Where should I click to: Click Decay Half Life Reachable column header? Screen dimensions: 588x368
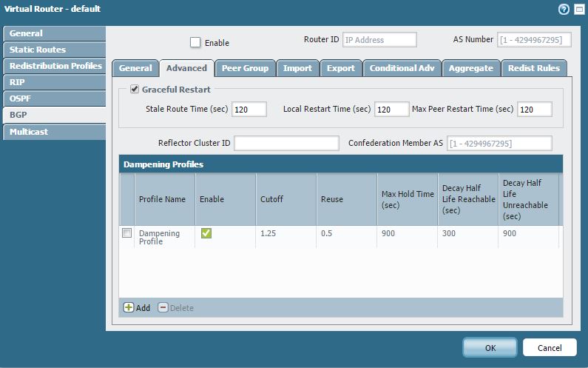point(468,199)
